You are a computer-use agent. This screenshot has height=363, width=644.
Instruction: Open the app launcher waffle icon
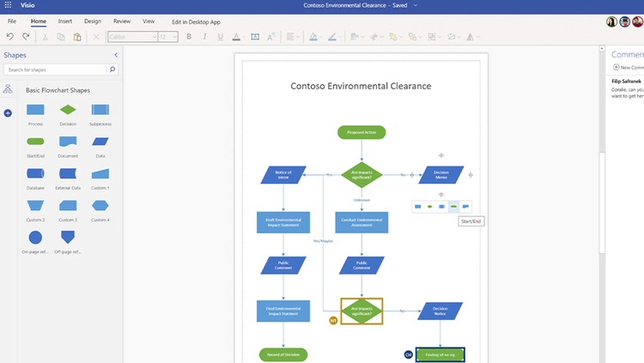[x=8, y=5]
